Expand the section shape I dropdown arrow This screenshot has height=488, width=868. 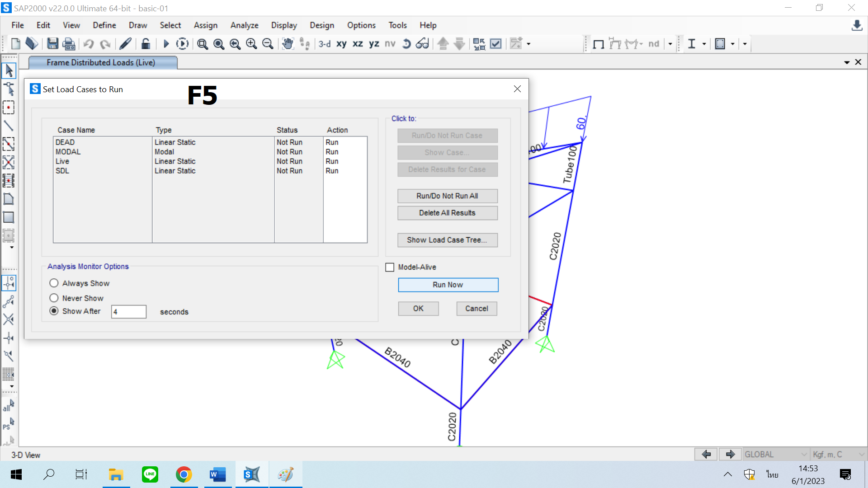click(704, 44)
